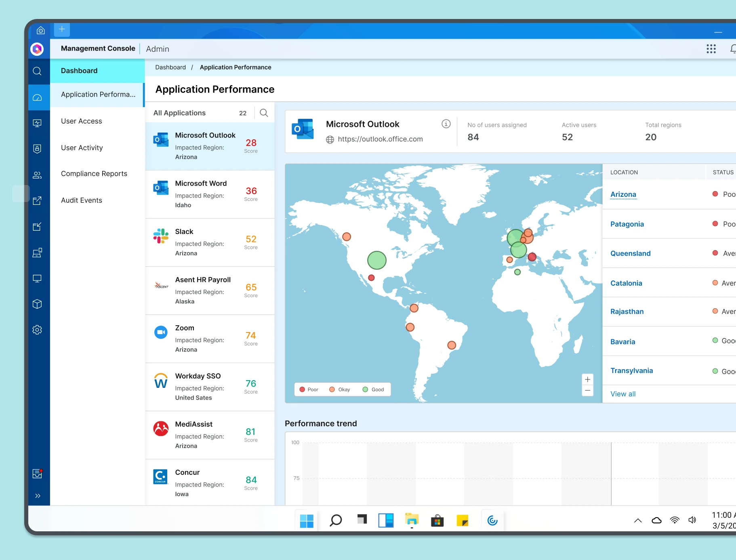Select the dashboard gauge icon in the sidebar

37,97
